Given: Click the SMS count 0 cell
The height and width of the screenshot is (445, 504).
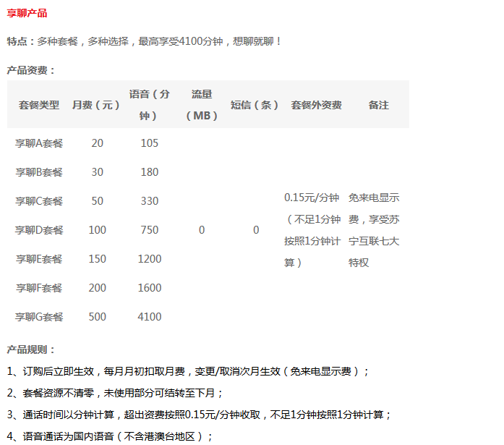Looking at the screenshot, I should (256, 230).
